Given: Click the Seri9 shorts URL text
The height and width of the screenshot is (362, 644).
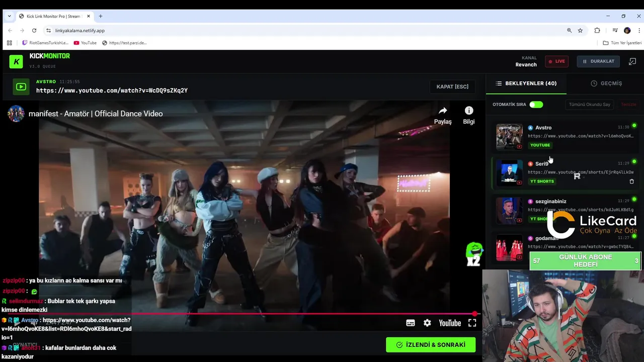Looking at the screenshot, I should pyautogui.click(x=581, y=172).
